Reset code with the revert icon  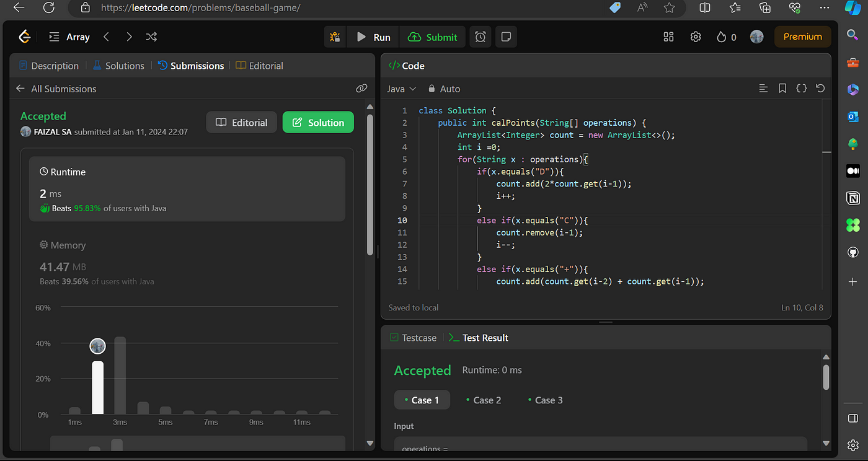[820, 89]
